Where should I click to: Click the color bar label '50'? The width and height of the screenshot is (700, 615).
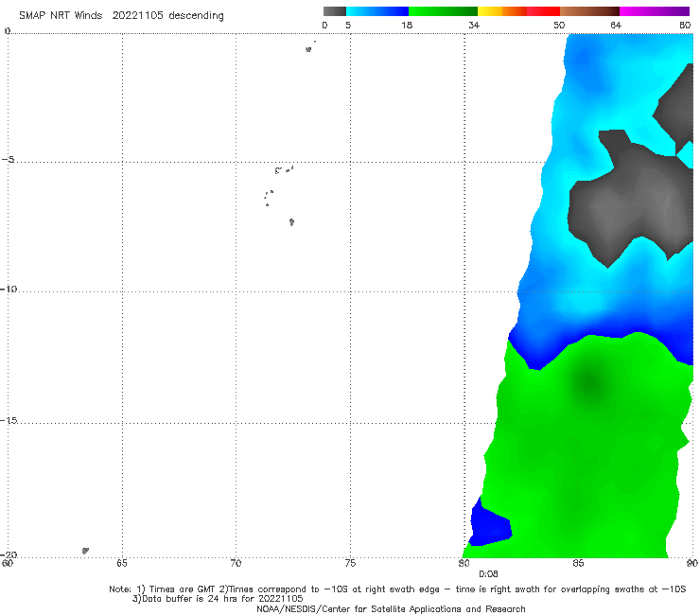click(x=559, y=26)
